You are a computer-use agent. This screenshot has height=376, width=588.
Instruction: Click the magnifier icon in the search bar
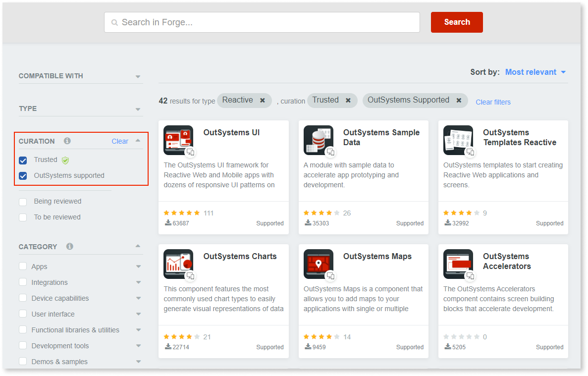point(114,22)
